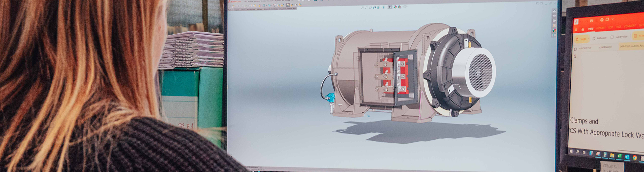The image size is (644, 172).
Task: Open the VIEW ribbon tab
Action: pos(590,29)
